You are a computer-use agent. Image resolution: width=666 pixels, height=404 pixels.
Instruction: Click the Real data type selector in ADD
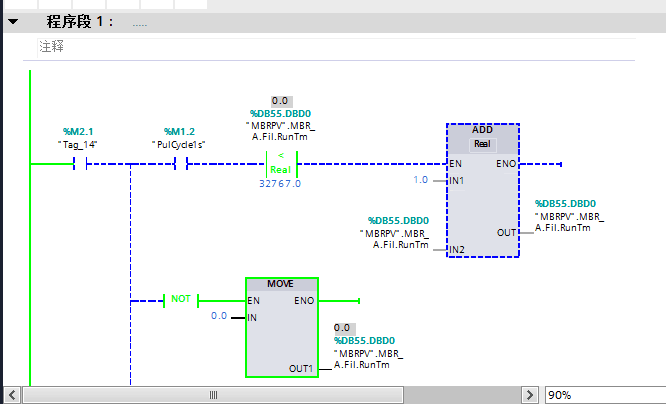482,144
